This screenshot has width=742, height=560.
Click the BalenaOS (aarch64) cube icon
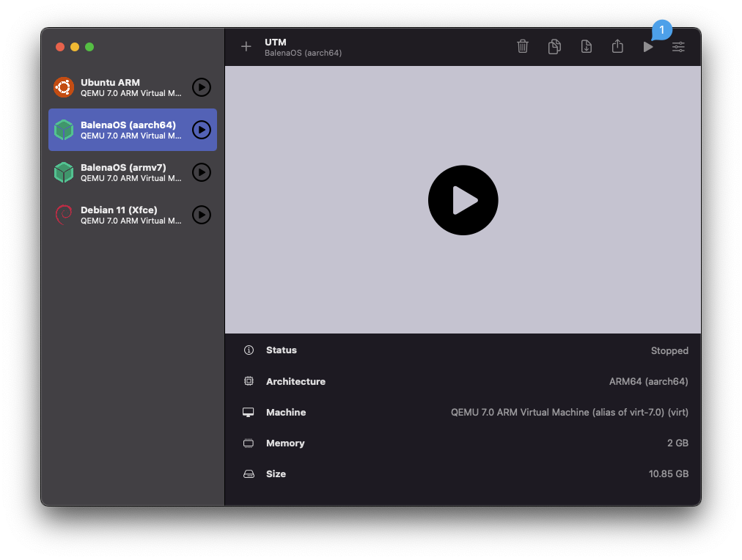63,130
